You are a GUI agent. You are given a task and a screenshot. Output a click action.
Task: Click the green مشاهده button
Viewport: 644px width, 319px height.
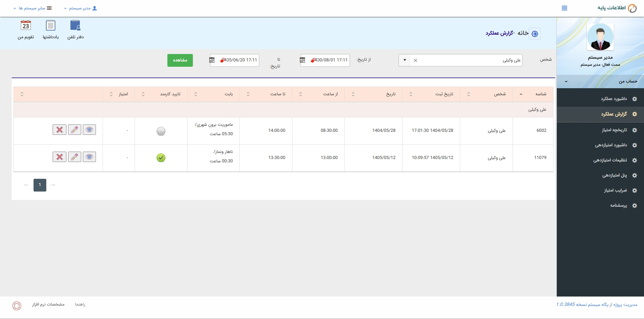point(180,60)
